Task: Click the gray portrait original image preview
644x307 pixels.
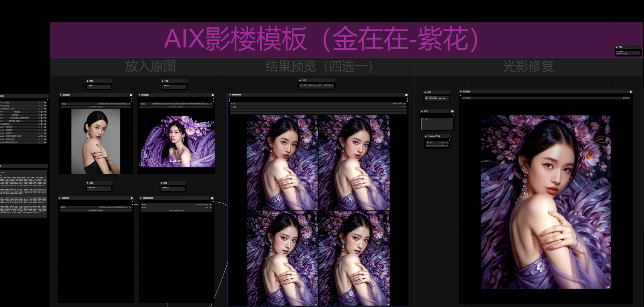Action: [96, 141]
